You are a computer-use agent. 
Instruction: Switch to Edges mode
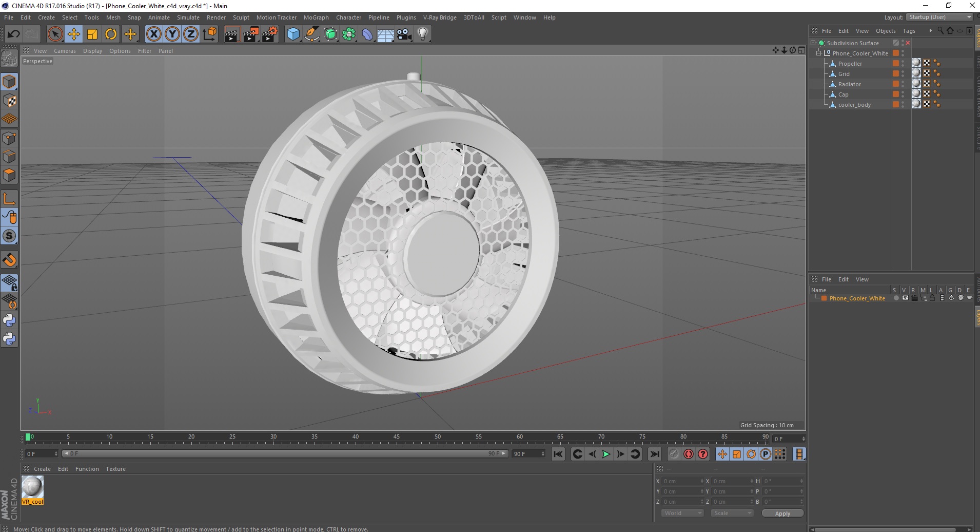(x=9, y=156)
